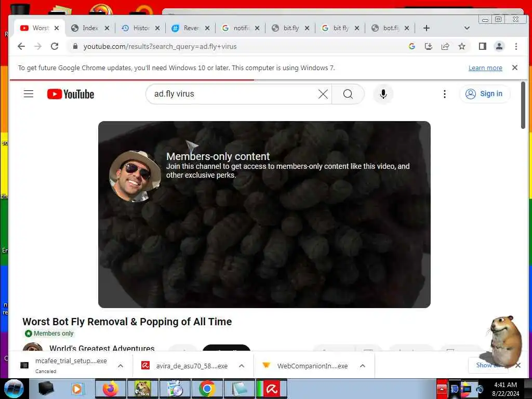Clear the YouTube search box text
532x399 pixels.
[323, 94]
